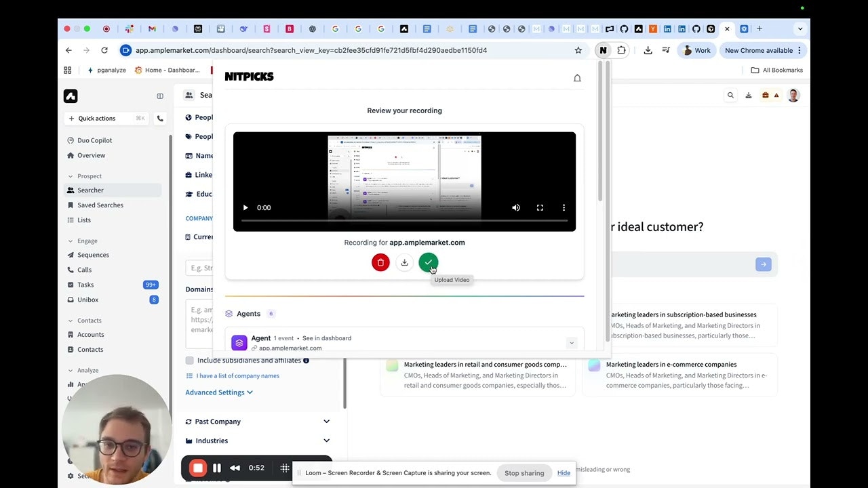This screenshot has width=868, height=488.
Task: Click Stop sharing button
Action: [x=524, y=473]
